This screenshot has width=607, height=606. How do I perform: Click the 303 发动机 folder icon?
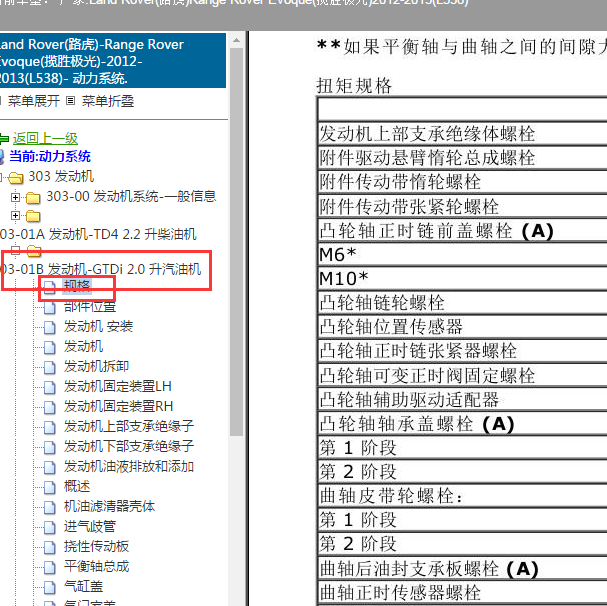pyautogui.click(x=16, y=178)
